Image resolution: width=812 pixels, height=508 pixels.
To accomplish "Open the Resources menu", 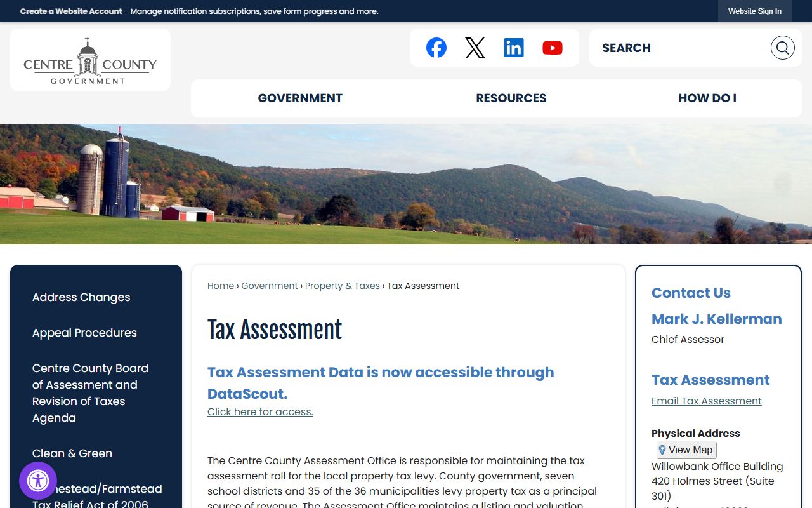I will pyautogui.click(x=511, y=98).
